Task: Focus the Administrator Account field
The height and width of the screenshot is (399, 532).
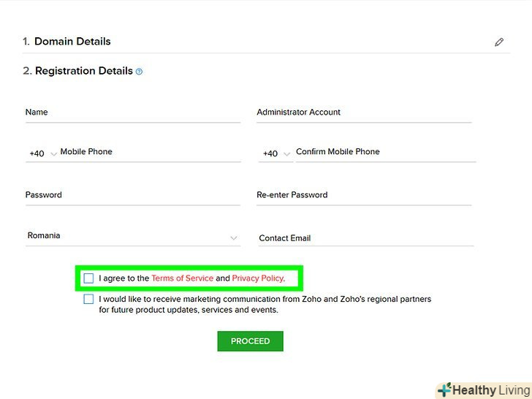Action: (x=363, y=113)
